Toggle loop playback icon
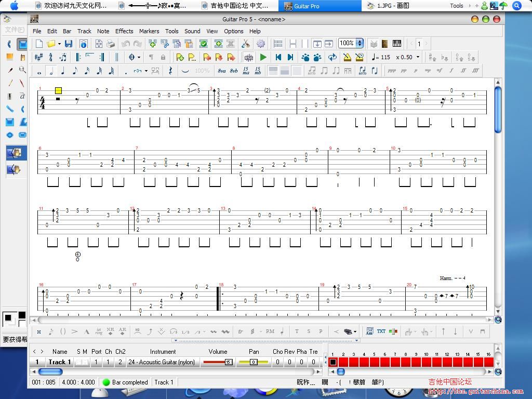Image resolution: width=532 pixels, height=399 pixels. tap(332, 57)
